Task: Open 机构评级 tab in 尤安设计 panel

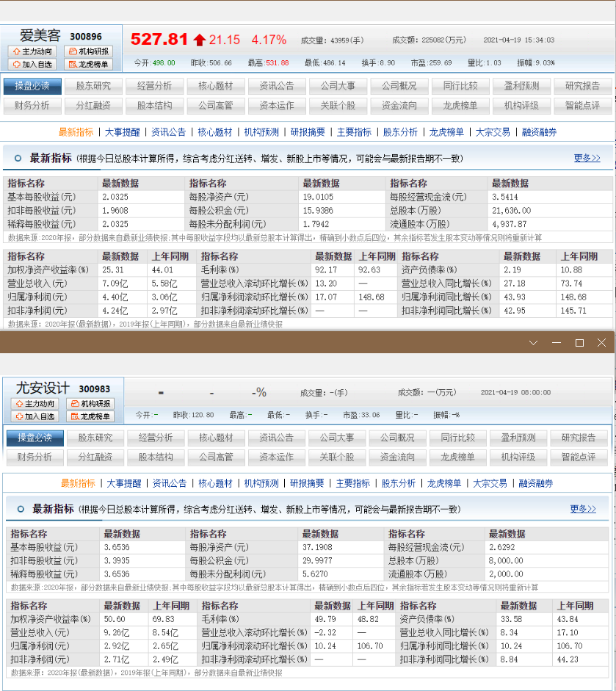Action: tap(518, 457)
